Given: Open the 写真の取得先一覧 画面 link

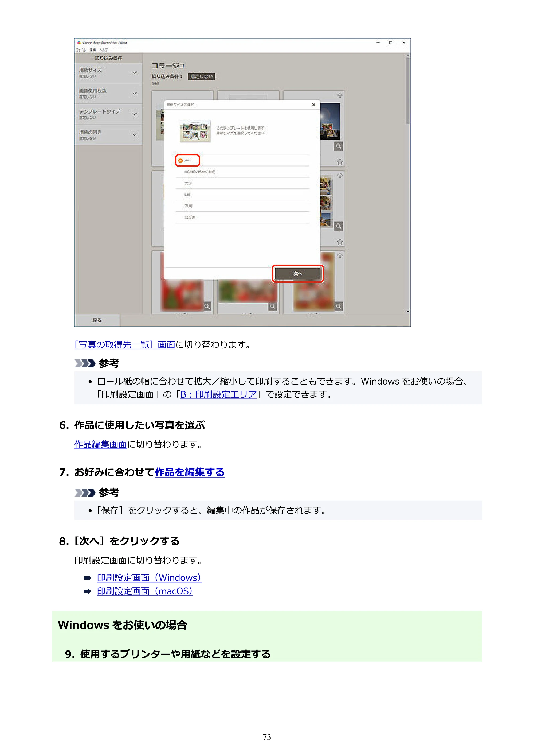Looking at the screenshot, I should pyautogui.click(x=125, y=345).
